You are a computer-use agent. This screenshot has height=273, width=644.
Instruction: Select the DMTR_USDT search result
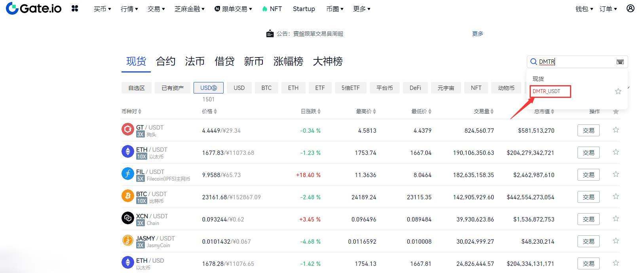[547, 92]
